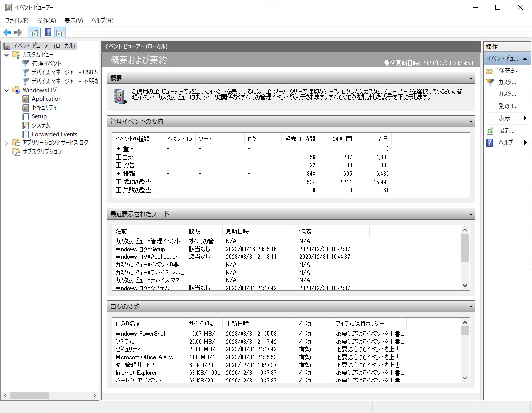Open the 操作(A) menu
The width and height of the screenshot is (532, 413).
click(47, 21)
